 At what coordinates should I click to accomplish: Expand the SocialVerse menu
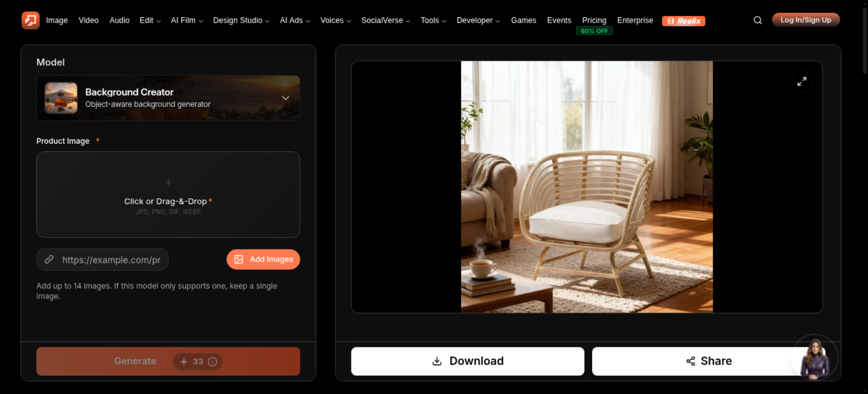(386, 20)
